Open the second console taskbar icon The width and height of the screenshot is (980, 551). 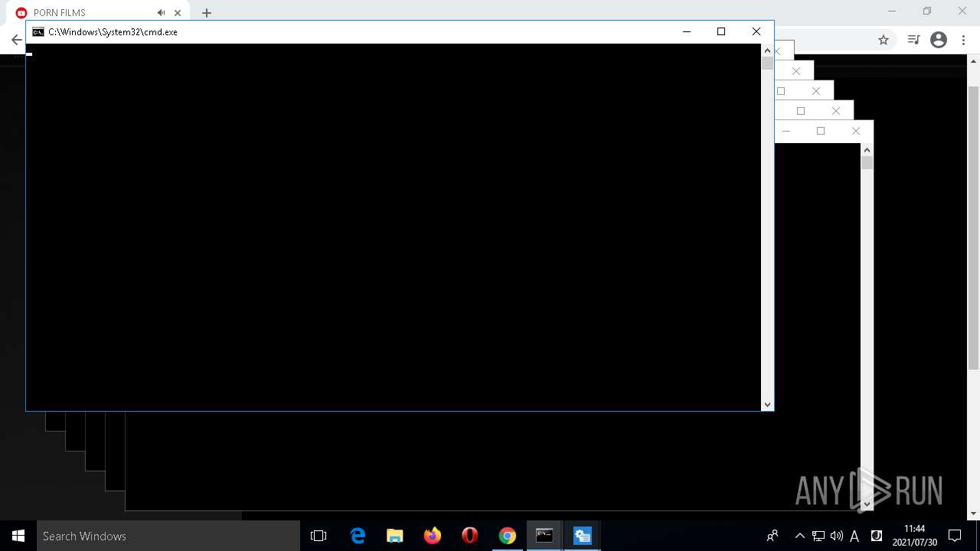coord(583,536)
